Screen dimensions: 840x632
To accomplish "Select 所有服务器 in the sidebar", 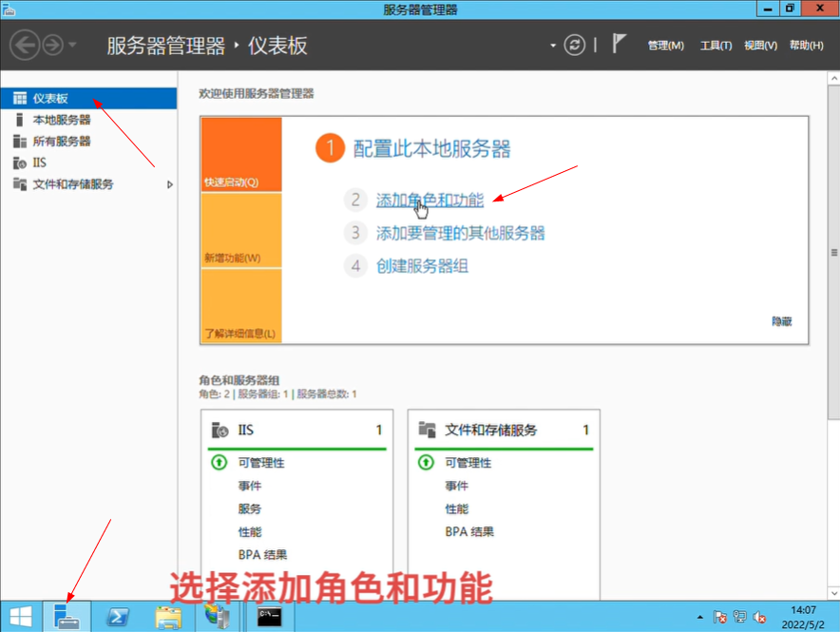I will coord(88,142).
